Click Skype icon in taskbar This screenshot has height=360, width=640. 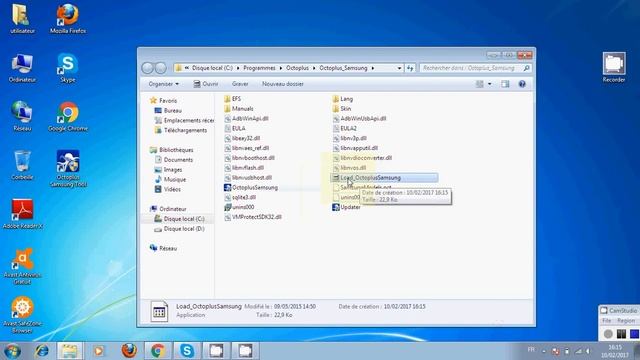click(x=187, y=351)
